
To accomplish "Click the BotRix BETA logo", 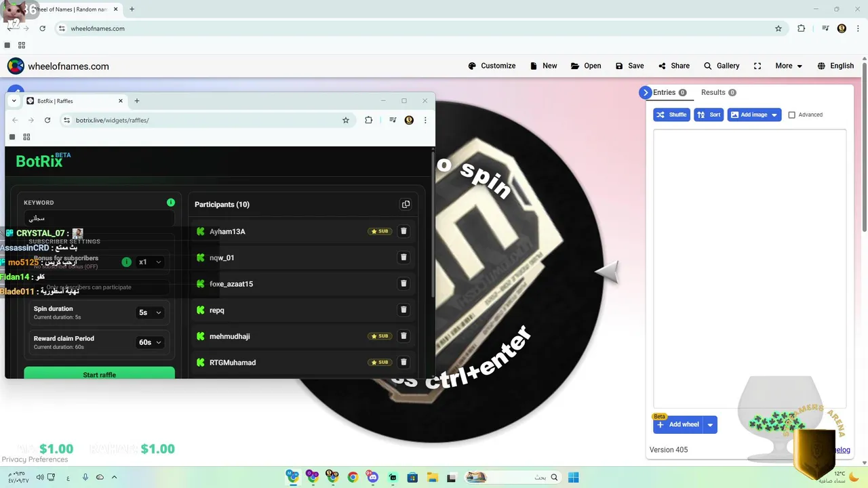I will pos(43,161).
